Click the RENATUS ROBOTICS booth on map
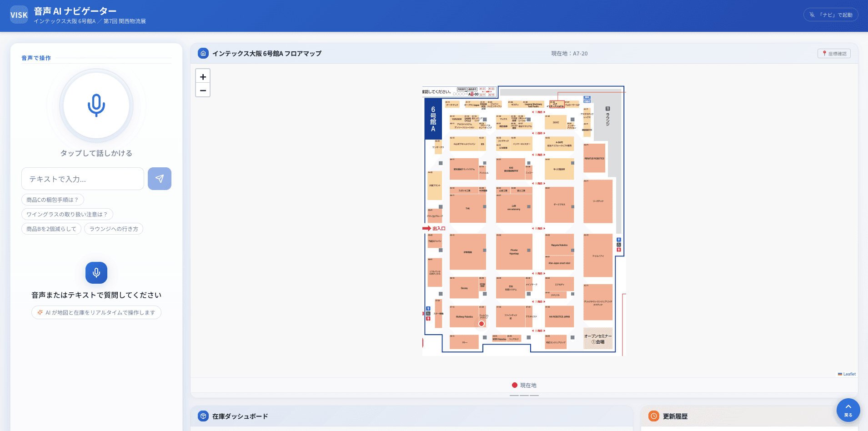The width and height of the screenshot is (868, 431). [x=594, y=158]
